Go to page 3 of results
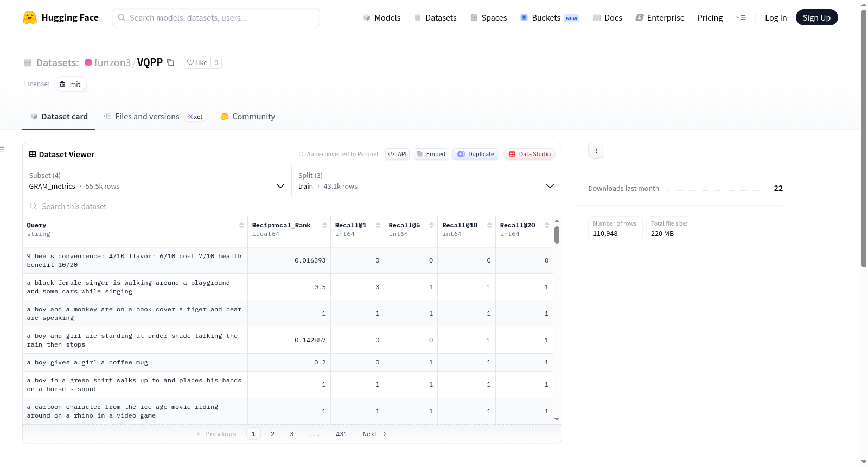Image resolution: width=868 pixels, height=467 pixels. [x=292, y=434]
